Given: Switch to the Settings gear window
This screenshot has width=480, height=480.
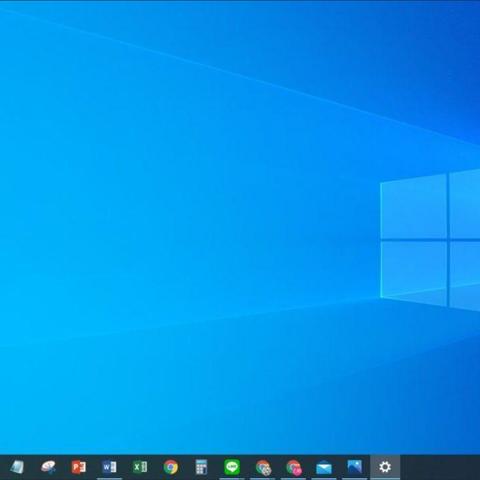Looking at the screenshot, I should click(385, 467).
